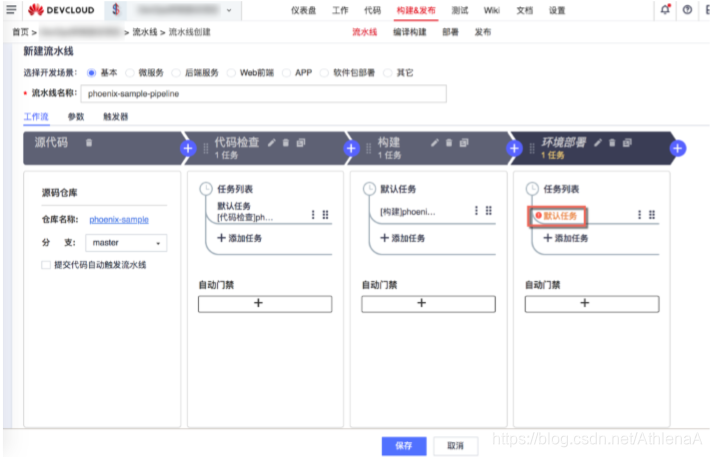712x457 pixels.
Task: Add task under 代码检查 stage
Action: 239,238
